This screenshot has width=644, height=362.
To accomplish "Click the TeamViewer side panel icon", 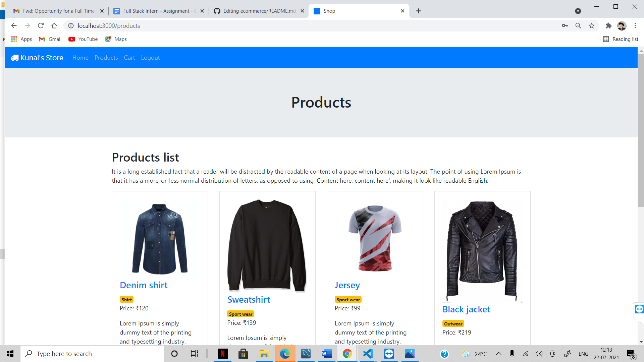I will pyautogui.click(x=639, y=309).
